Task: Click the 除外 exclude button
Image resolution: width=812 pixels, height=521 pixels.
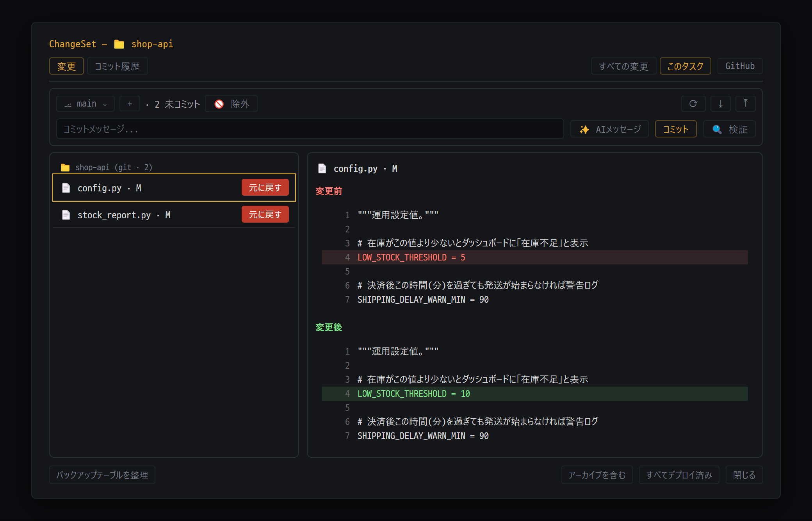Action: click(231, 104)
